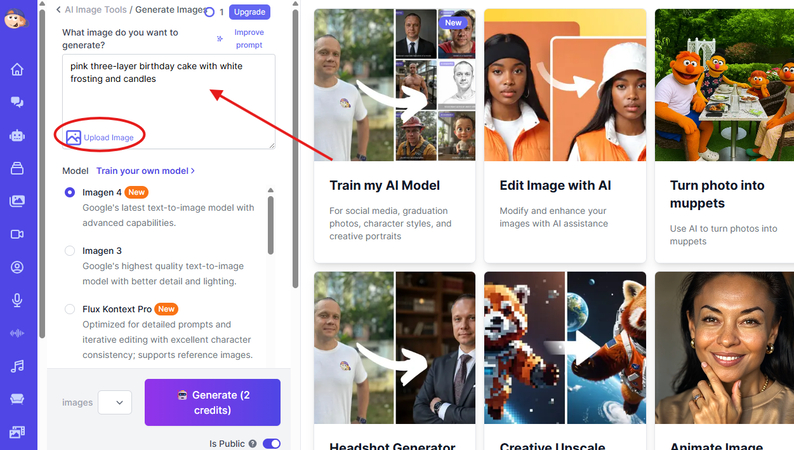This screenshot has height=450, width=794.
Task: Click the Upgrade button
Action: coord(250,12)
